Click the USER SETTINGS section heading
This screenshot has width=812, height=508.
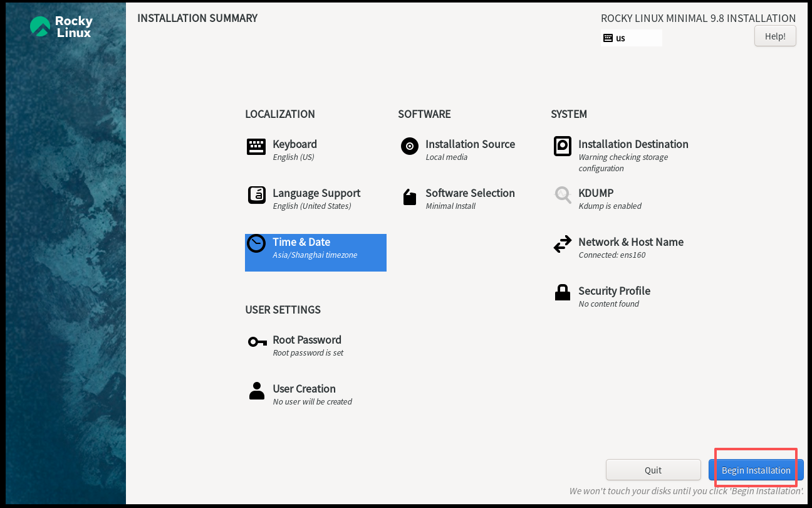[x=283, y=310]
